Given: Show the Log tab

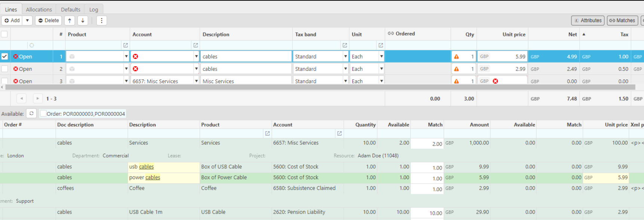Looking at the screenshot, I should coord(94,9).
